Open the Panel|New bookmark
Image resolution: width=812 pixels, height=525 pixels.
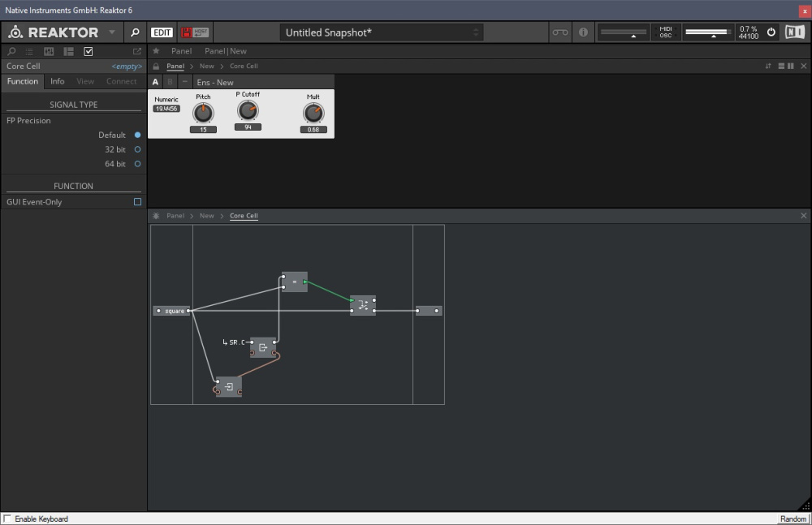(225, 51)
